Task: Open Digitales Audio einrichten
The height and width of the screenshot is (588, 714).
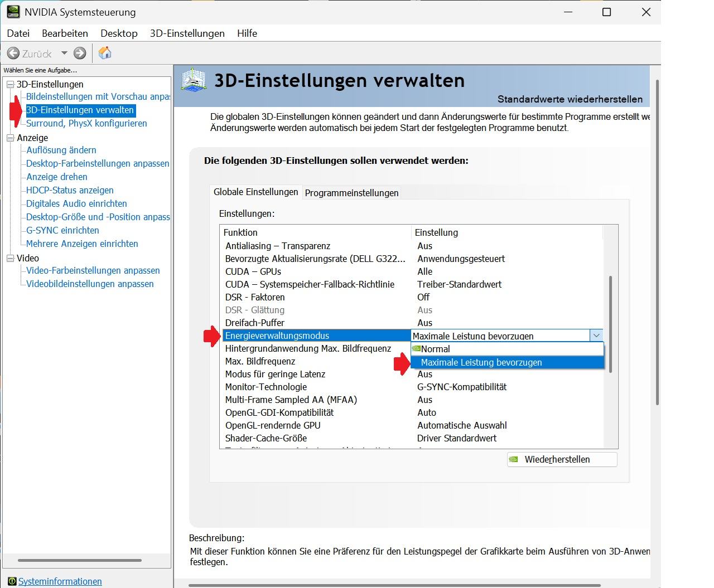Action: coord(76,203)
